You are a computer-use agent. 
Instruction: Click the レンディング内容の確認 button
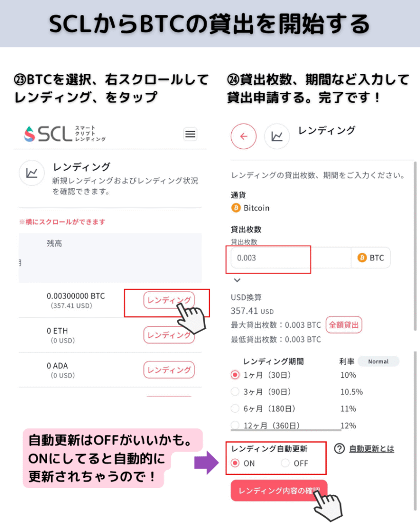tap(278, 491)
